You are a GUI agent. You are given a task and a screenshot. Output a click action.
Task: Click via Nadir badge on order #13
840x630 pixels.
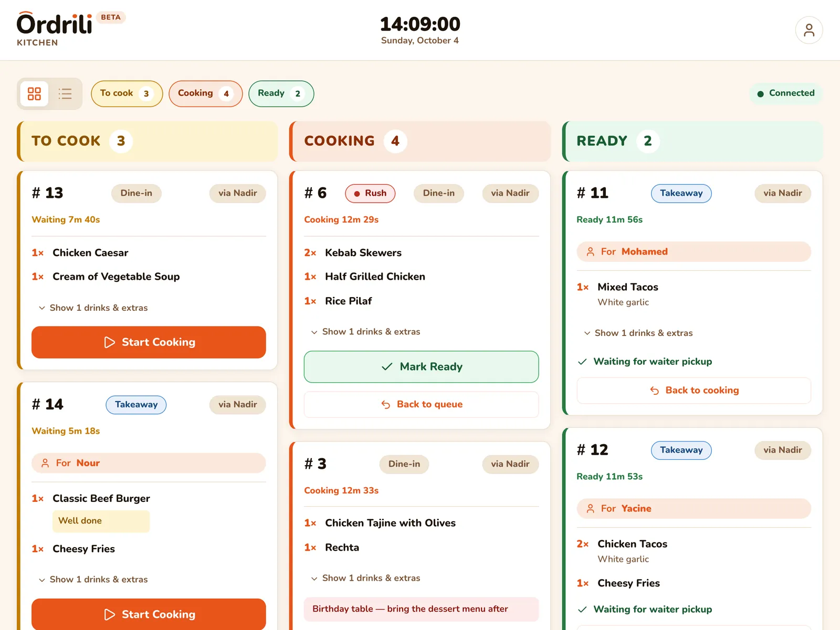click(x=238, y=193)
